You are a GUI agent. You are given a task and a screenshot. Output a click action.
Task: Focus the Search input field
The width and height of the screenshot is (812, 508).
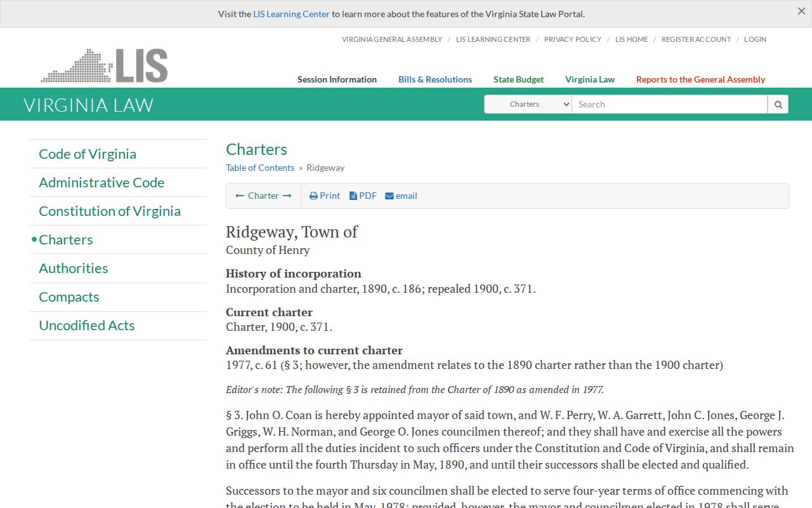click(x=670, y=104)
